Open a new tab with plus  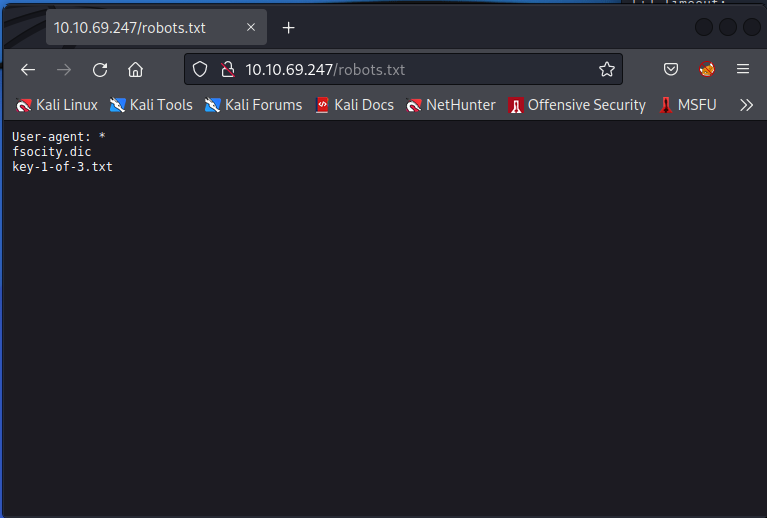(289, 27)
